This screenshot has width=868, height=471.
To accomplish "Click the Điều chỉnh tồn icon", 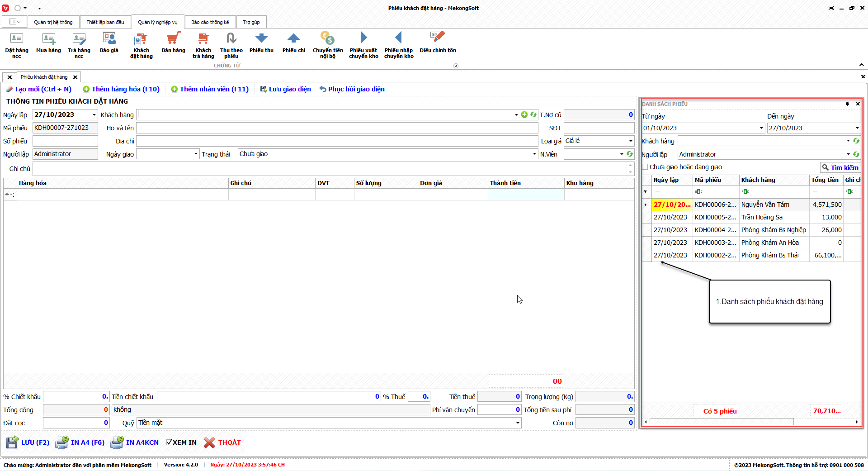I will click(437, 43).
